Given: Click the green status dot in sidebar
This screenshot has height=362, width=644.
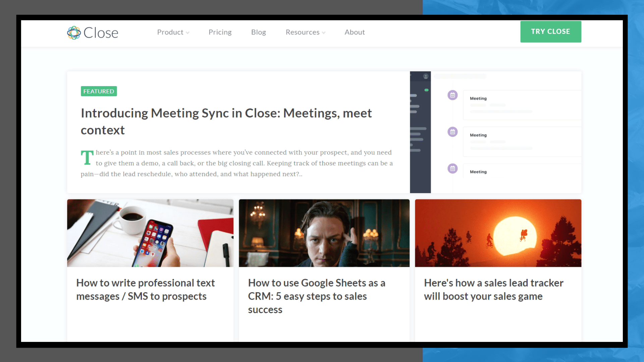Looking at the screenshot, I should coord(426,90).
